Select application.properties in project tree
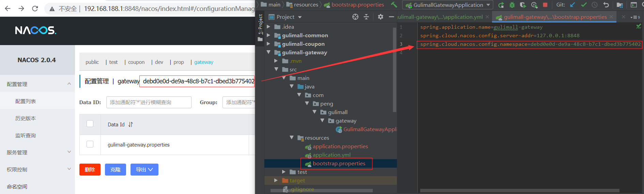 [340, 146]
